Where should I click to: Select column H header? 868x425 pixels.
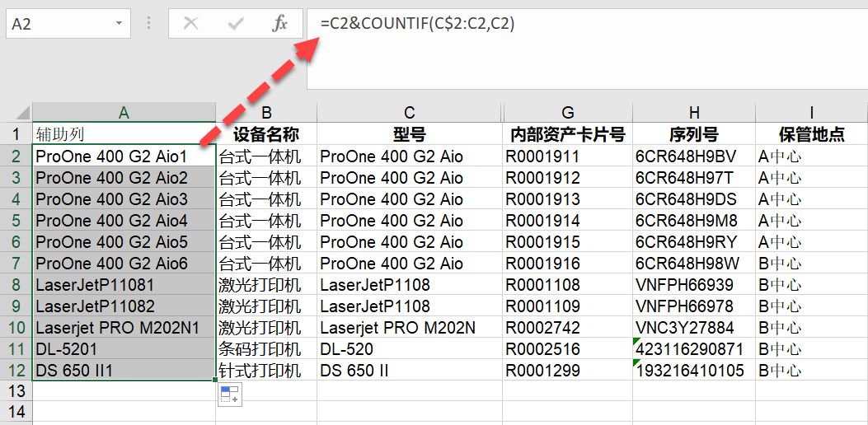tap(694, 112)
